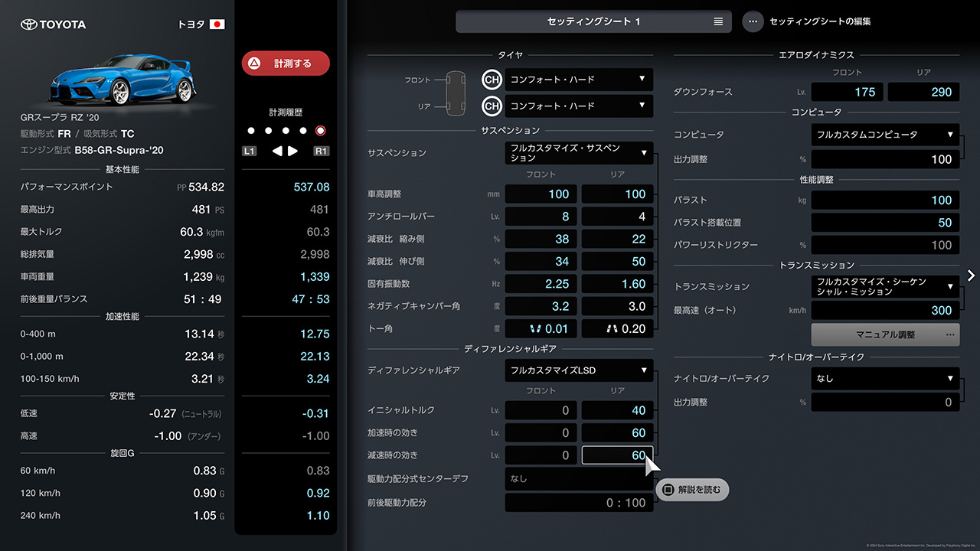Click the Japan flag icon
The width and height of the screenshot is (980, 551).
coord(217,24)
